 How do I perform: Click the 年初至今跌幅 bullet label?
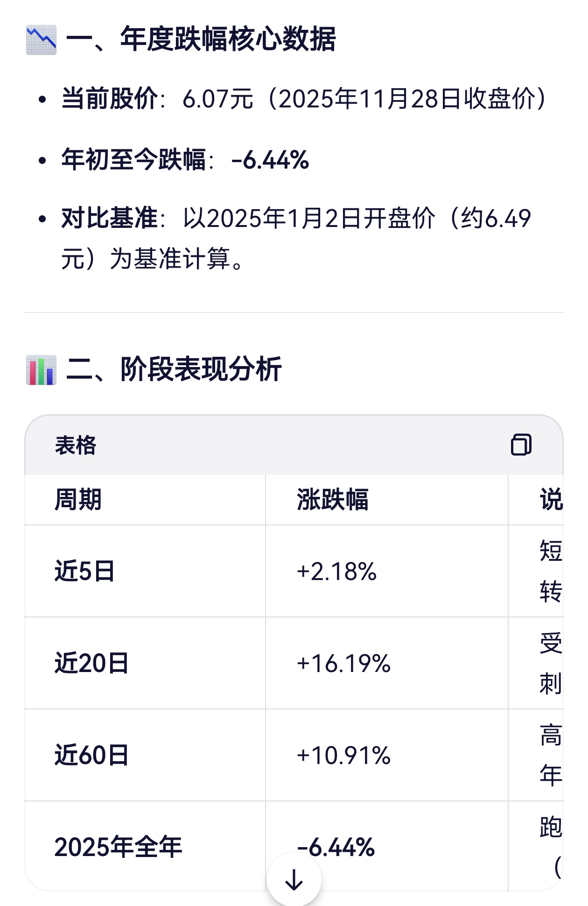(134, 160)
